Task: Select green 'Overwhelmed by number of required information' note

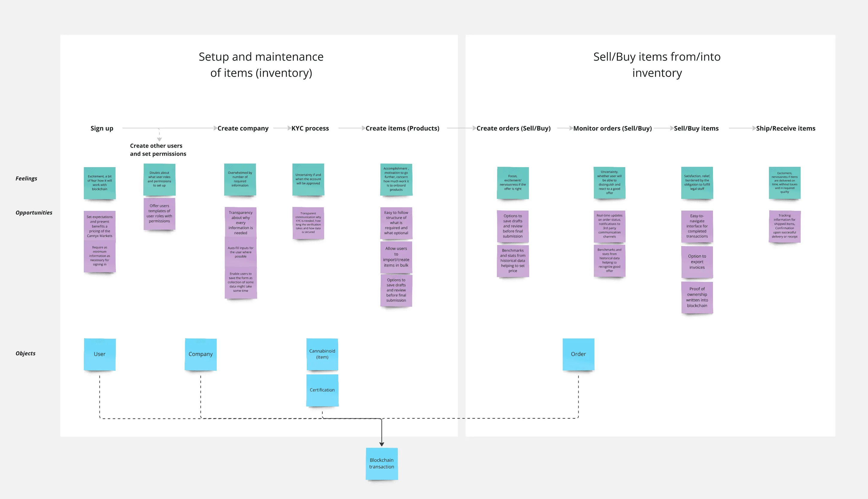Action: pyautogui.click(x=240, y=180)
